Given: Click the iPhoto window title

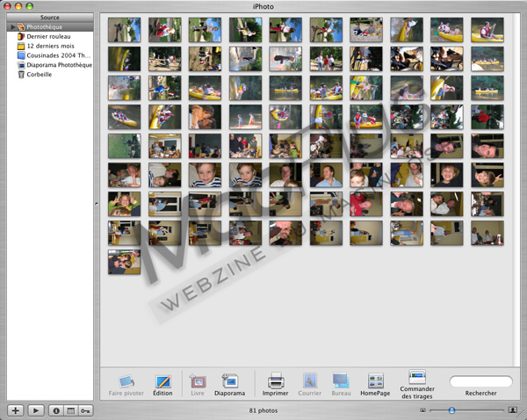Looking at the screenshot, I should point(263,6).
